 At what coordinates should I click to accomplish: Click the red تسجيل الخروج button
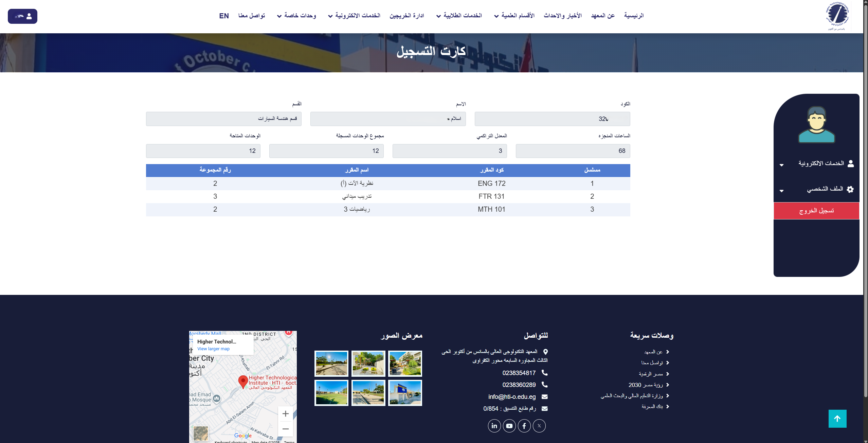pyautogui.click(x=816, y=211)
